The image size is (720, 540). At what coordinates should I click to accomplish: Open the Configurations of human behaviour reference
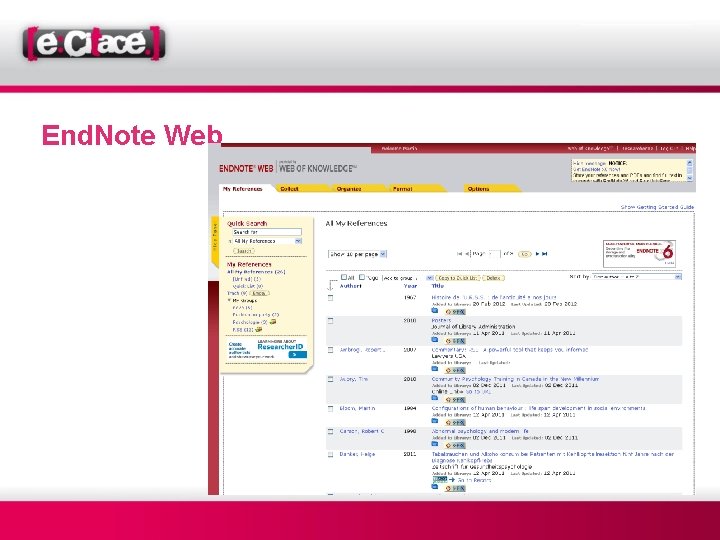pos(539,408)
